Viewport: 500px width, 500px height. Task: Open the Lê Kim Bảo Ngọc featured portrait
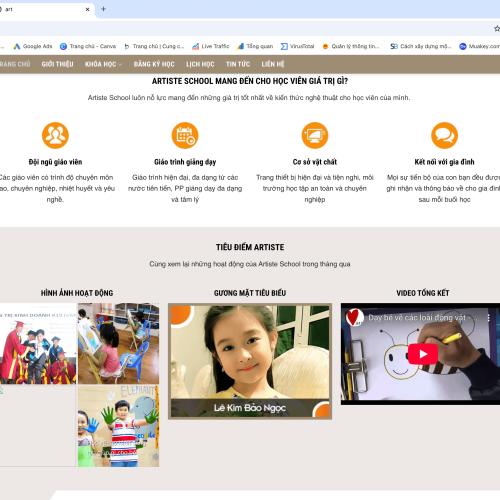(250, 361)
